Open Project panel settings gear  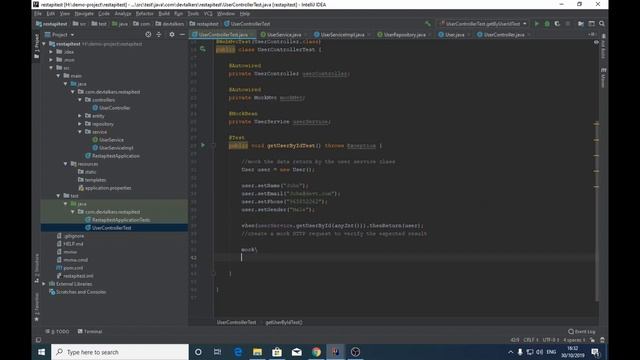[172, 35]
